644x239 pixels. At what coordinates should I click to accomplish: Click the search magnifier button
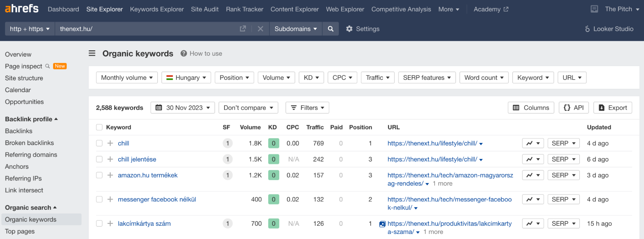(x=330, y=29)
